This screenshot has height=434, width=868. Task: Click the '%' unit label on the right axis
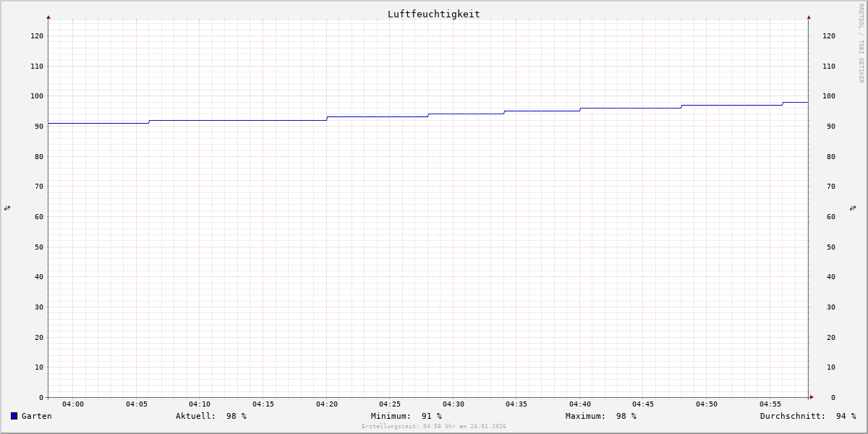click(853, 208)
